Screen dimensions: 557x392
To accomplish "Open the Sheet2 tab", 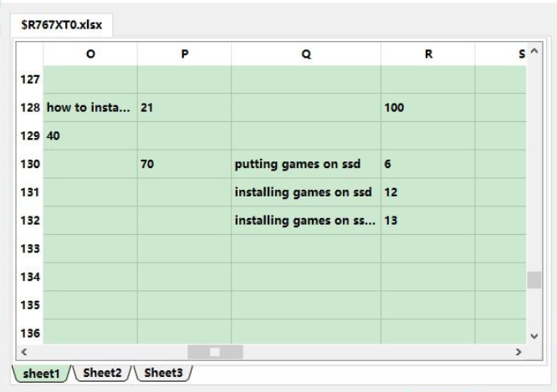I will point(102,373).
